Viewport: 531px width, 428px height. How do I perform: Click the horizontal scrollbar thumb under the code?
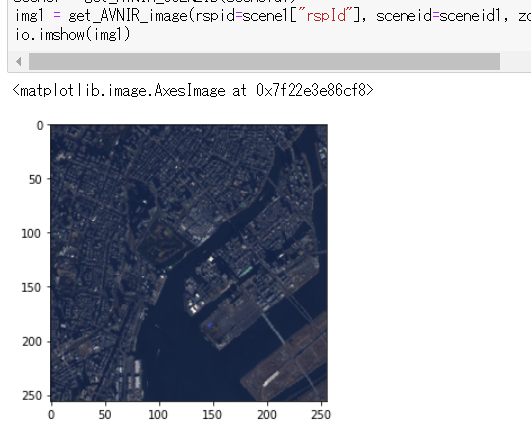click(264, 61)
